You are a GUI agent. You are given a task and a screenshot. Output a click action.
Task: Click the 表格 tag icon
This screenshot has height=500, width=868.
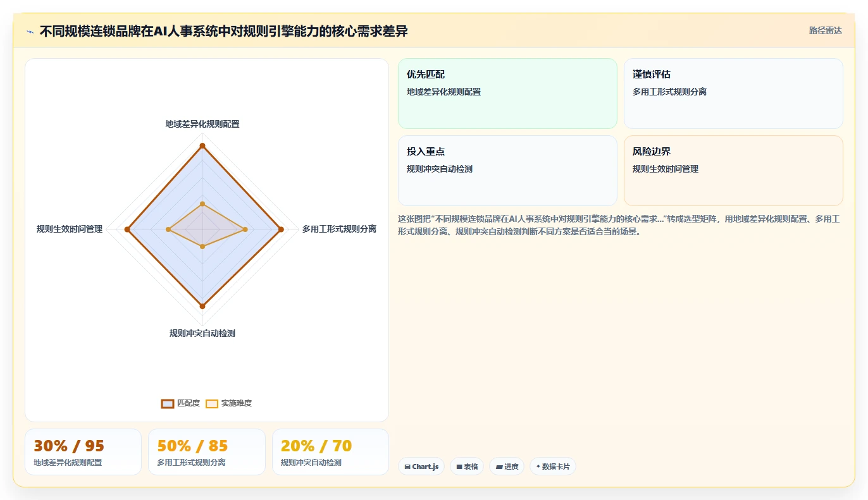(x=459, y=467)
